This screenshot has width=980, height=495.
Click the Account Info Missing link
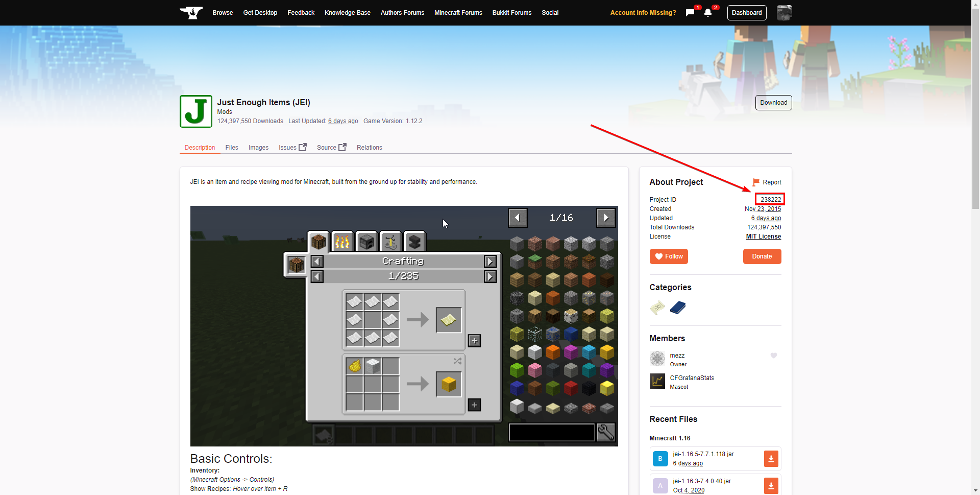tap(643, 13)
